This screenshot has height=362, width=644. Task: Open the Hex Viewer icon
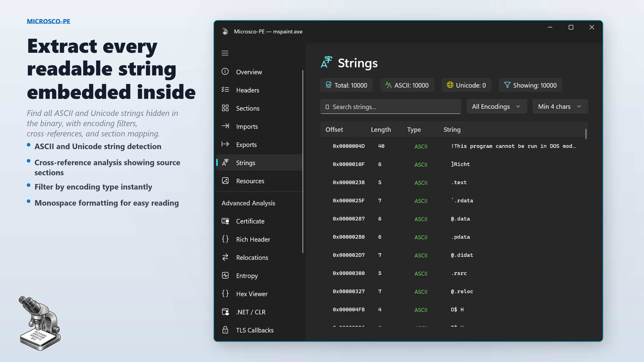click(225, 294)
